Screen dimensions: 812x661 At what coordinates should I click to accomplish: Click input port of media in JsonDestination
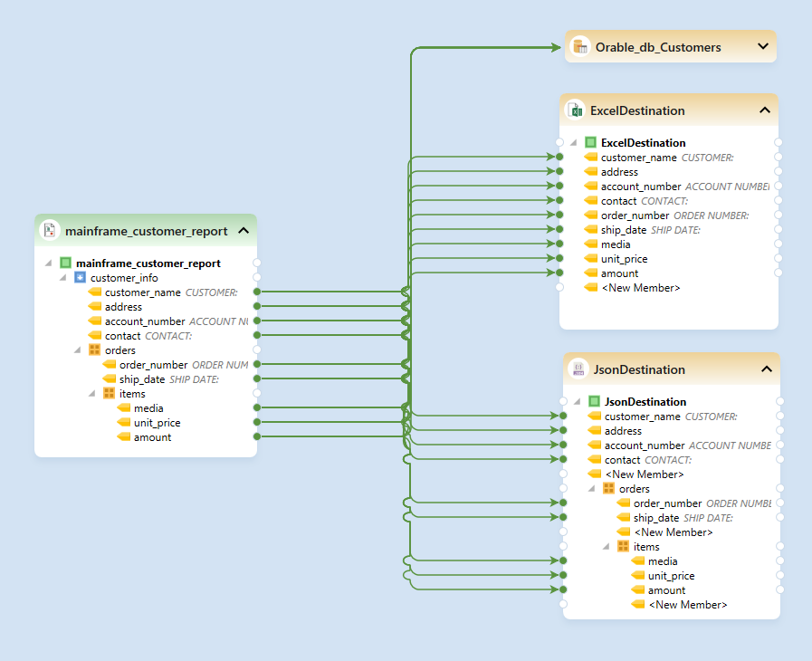click(x=563, y=560)
